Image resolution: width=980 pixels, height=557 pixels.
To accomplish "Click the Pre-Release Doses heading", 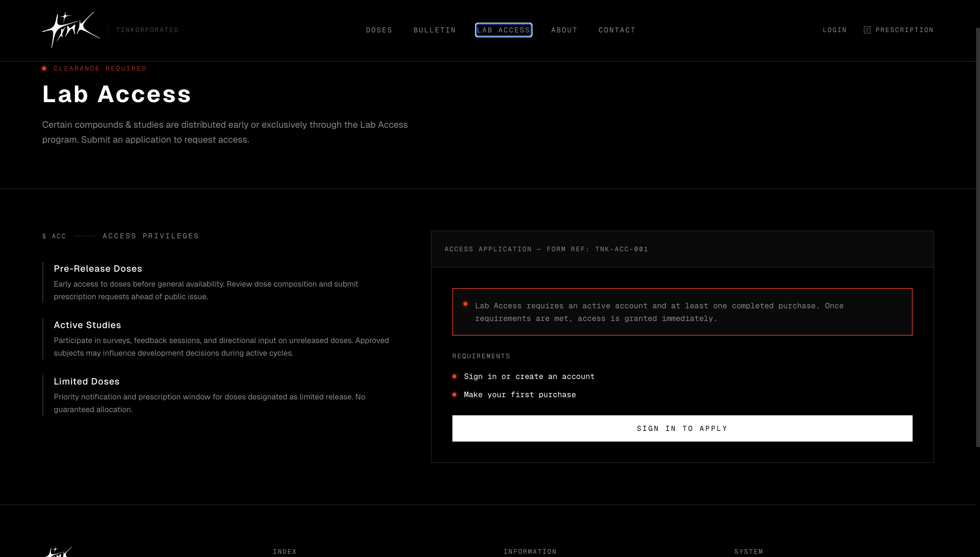I will [x=98, y=268].
